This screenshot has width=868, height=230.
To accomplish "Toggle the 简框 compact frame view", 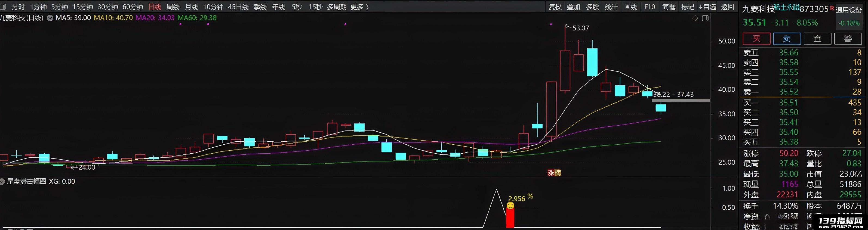I will tap(669, 7).
